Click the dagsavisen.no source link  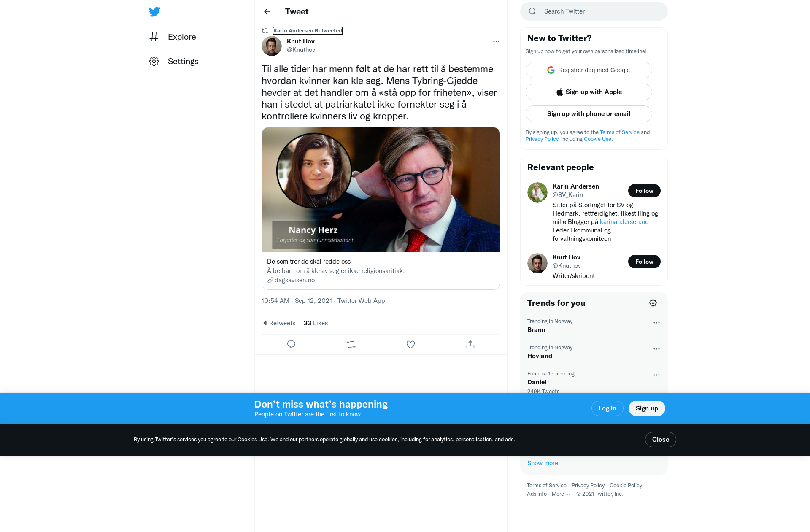[294, 280]
